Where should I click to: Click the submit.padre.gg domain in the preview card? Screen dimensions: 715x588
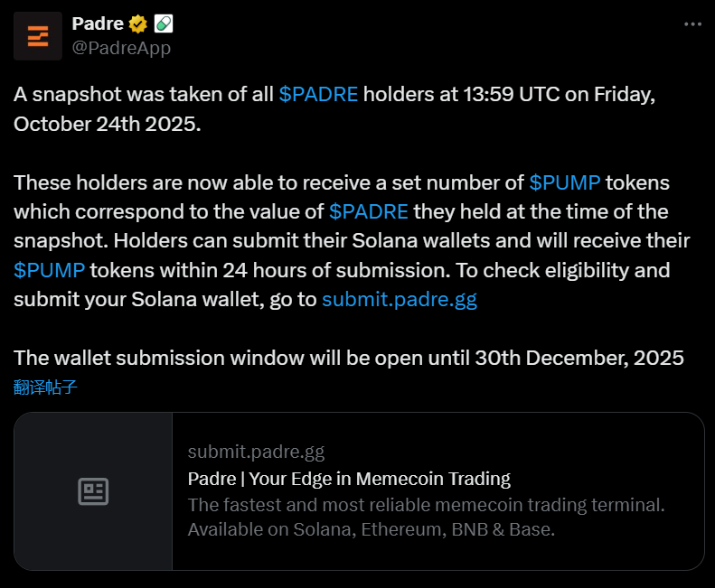(x=256, y=452)
